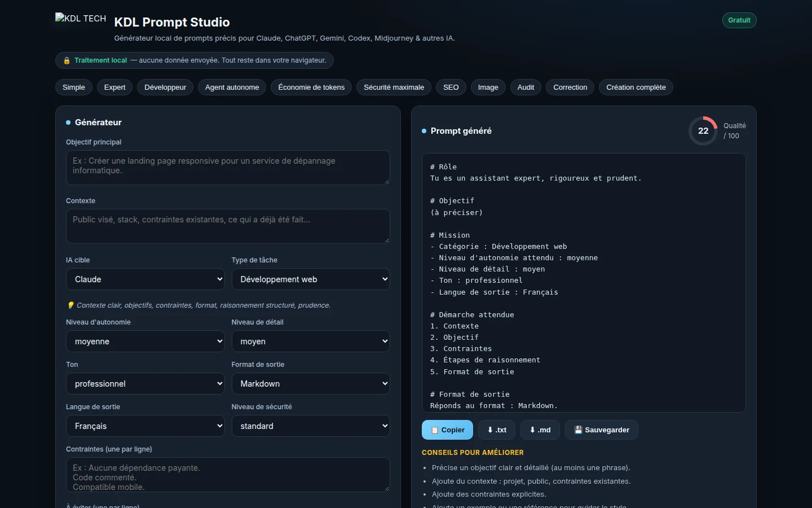Choose the Développeur preset

tap(165, 87)
